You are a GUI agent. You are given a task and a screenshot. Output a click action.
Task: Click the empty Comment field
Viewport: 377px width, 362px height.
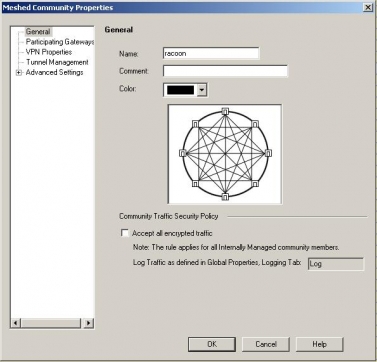coord(225,71)
